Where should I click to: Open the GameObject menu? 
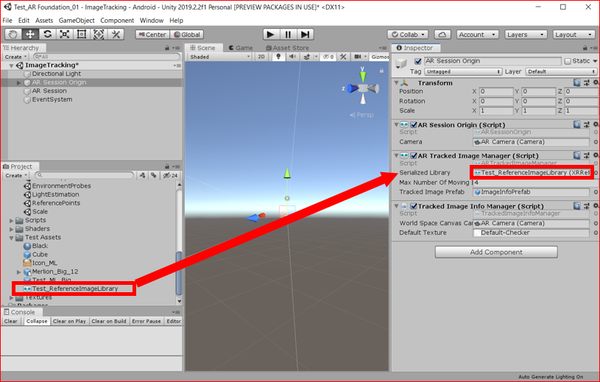click(x=77, y=20)
